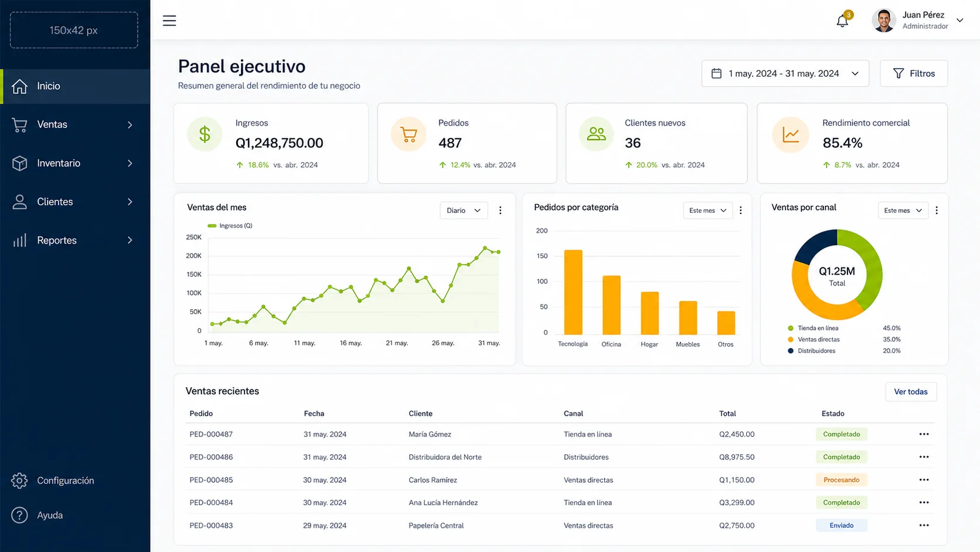This screenshot has height=552, width=980.
Task: Open notifications bell icon
Action: click(842, 21)
